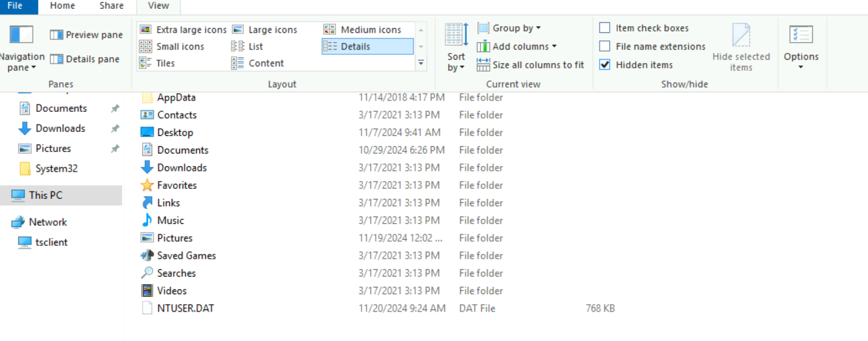Expand the Add columns dropdown
868x341 pixels.
point(517,46)
